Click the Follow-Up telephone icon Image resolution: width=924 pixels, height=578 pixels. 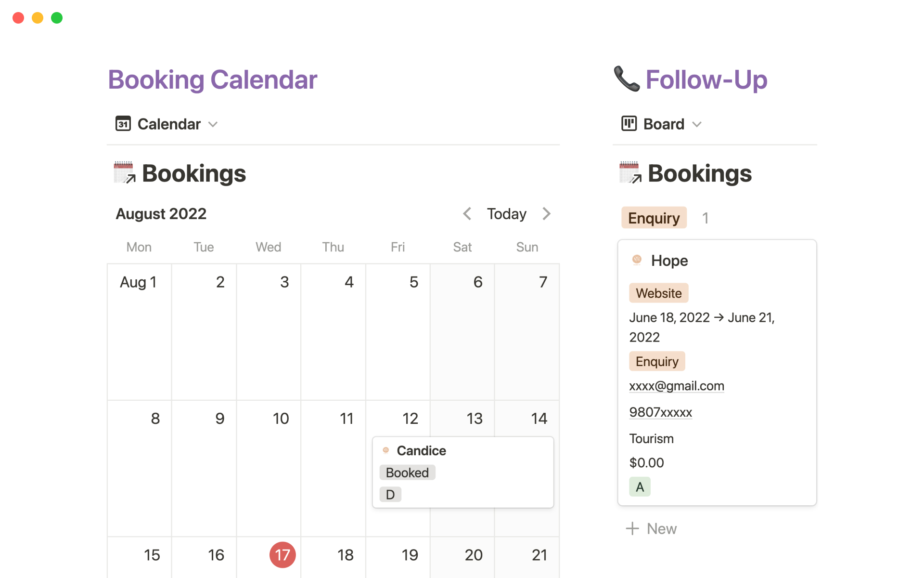627,79
